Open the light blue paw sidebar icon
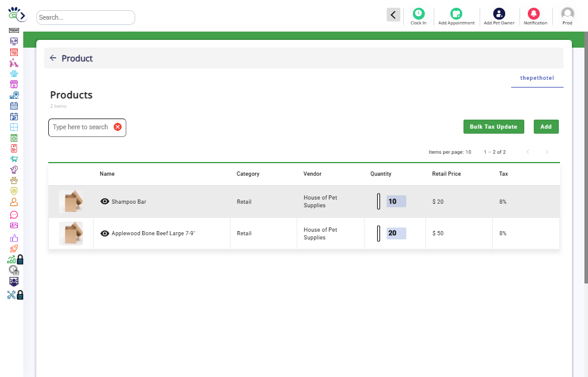 [x=14, y=73]
